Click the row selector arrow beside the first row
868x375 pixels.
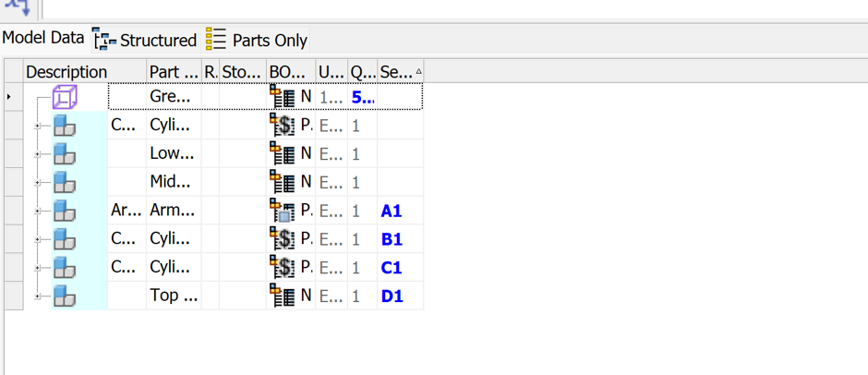8,97
